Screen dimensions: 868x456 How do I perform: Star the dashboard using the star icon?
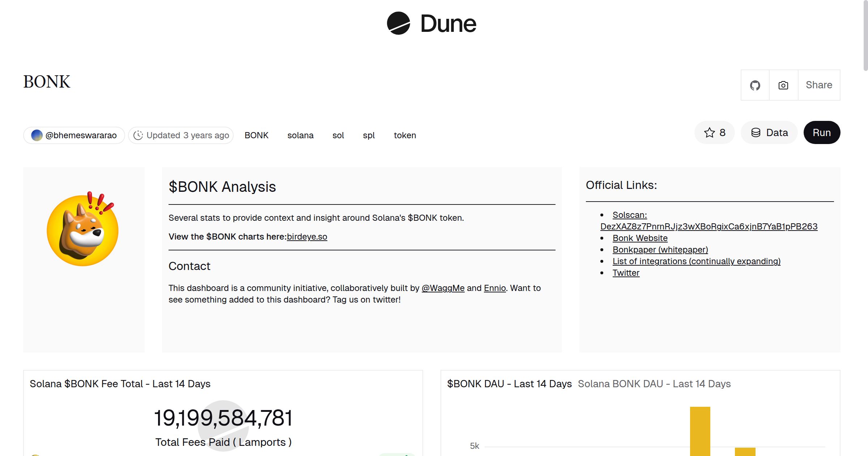pos(709,132)
